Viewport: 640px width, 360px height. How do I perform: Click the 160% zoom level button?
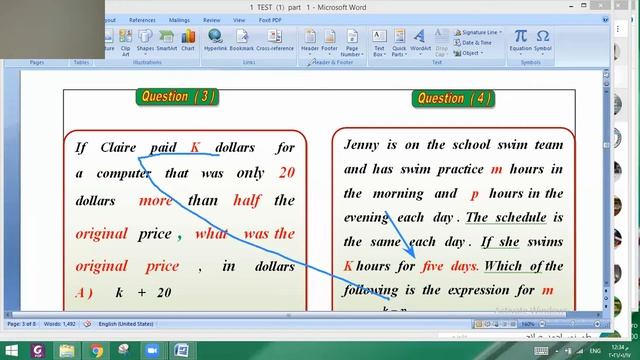coord(528,324)
